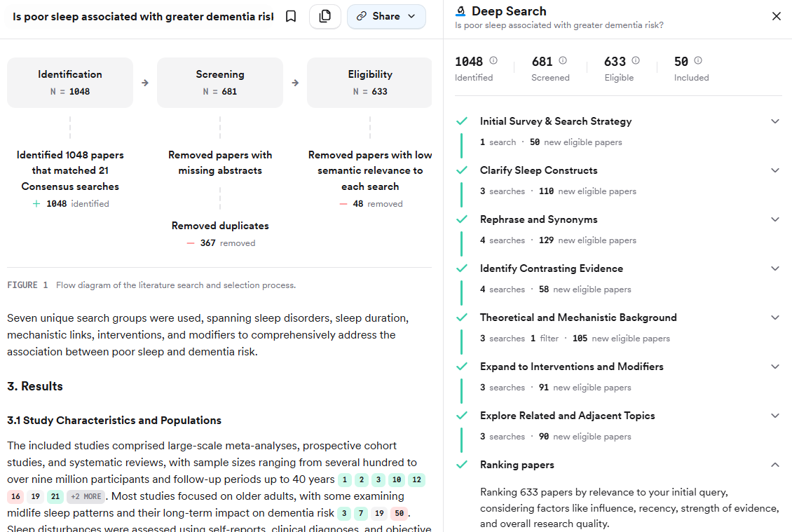Click the green checkmark beside Ranking papers

pos(462,465)
